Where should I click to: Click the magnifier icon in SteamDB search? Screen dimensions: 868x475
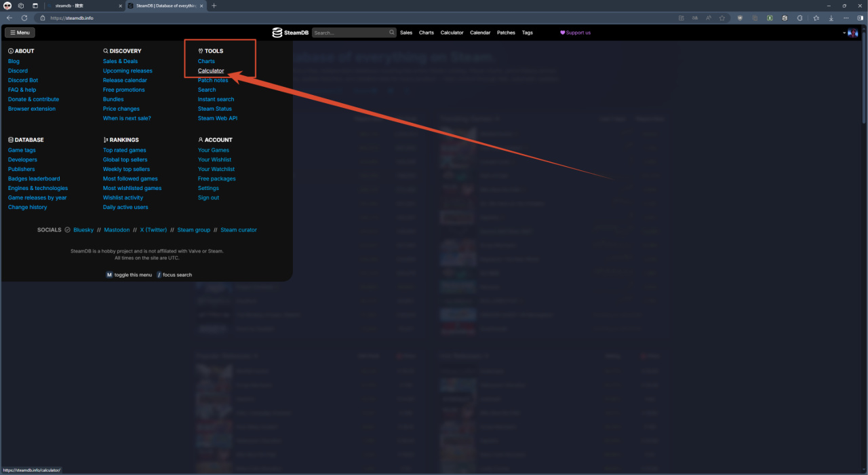pyautogui.click(x=391, y=33)
